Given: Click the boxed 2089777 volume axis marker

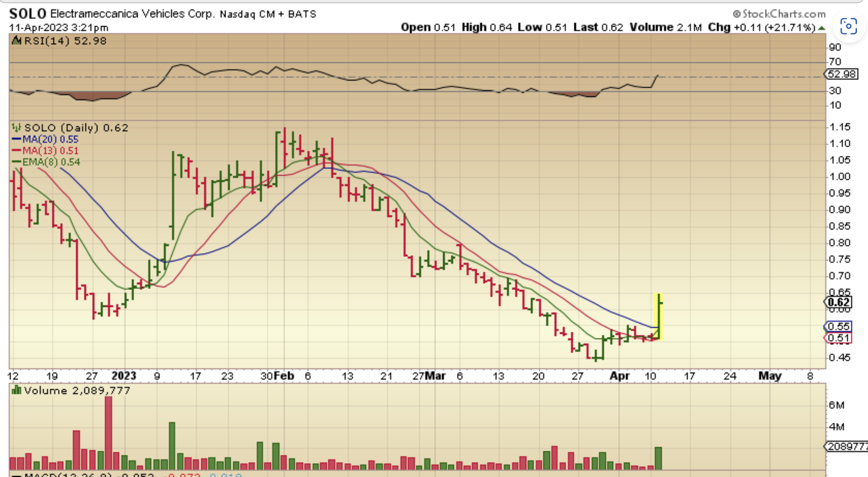Looking at the screenshot, I should click(x=846, y=446).
